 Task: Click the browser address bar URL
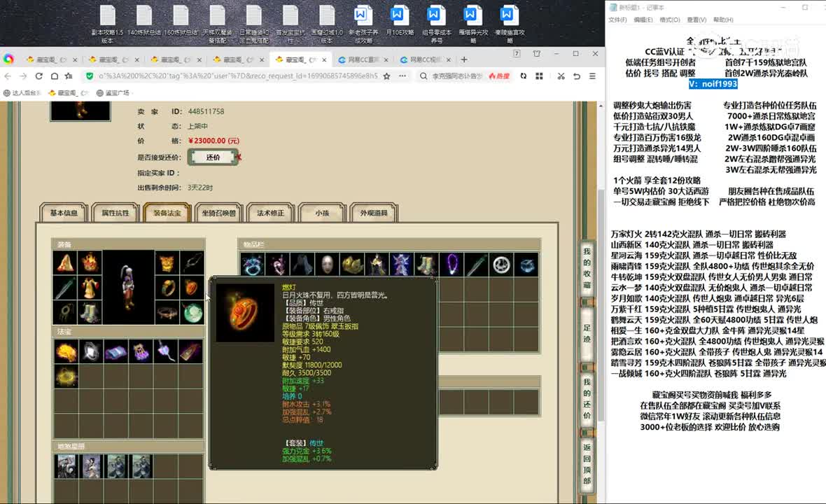pyautogui.click(x=237, y=76)
